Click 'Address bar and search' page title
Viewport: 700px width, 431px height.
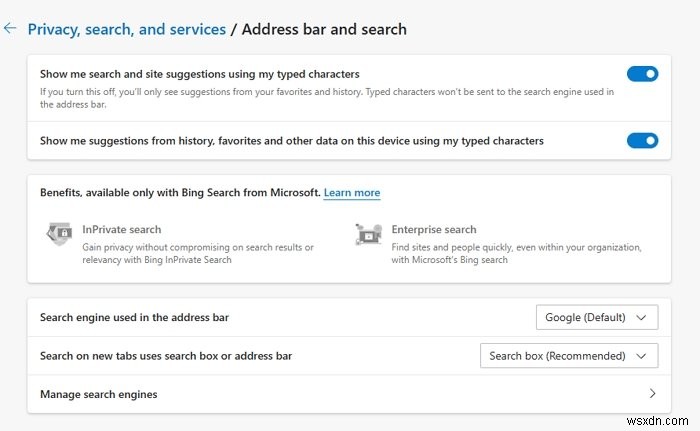[x=324, y=29]
